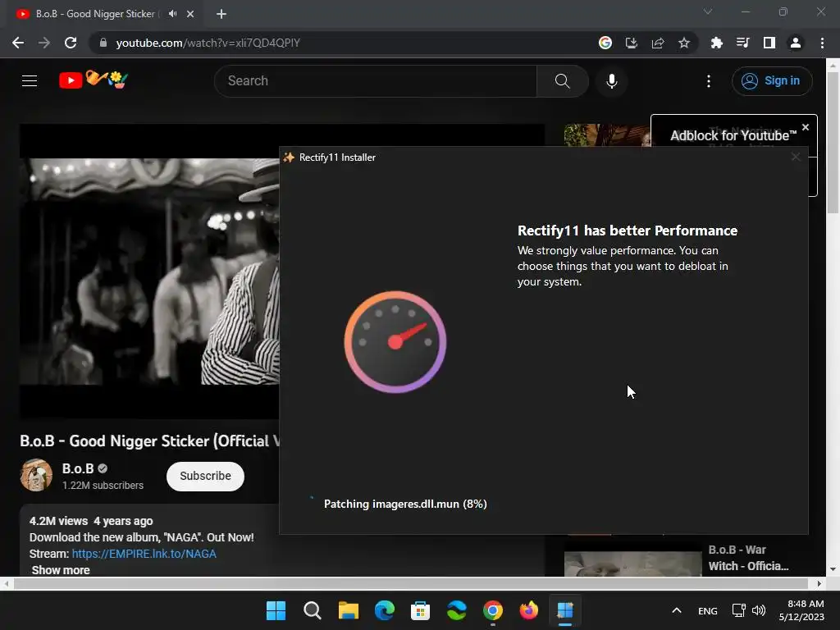Go back with the browser back arrow
This screenshot has width=840, height=630.
point(18,43)
